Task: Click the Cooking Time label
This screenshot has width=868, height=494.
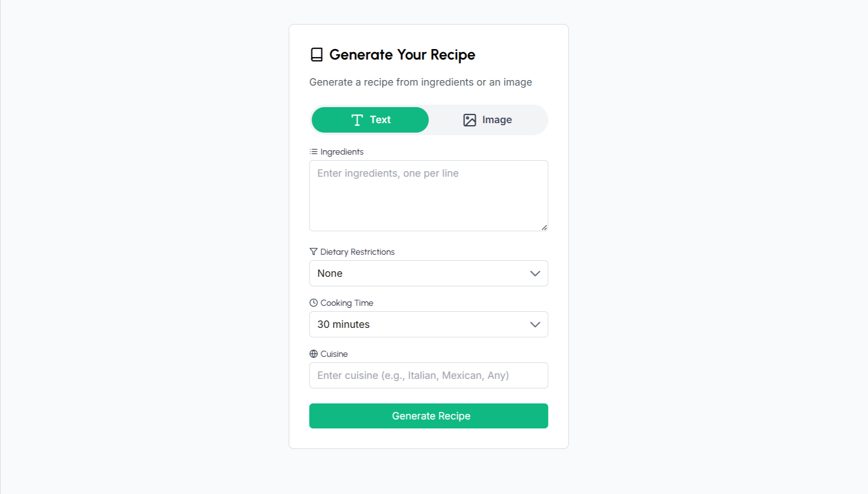Action: point(347,303)
